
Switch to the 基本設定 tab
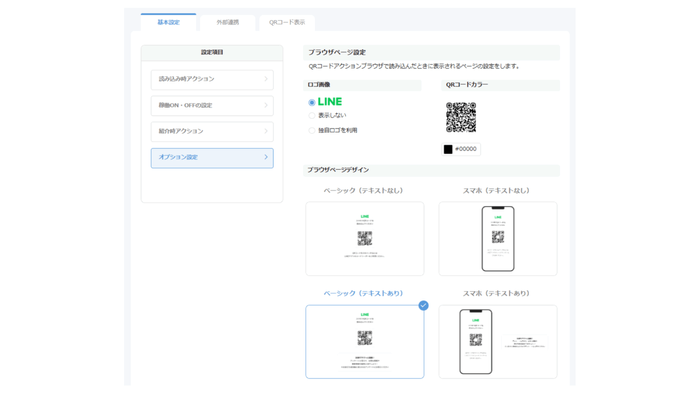click(x=168, y=22)
